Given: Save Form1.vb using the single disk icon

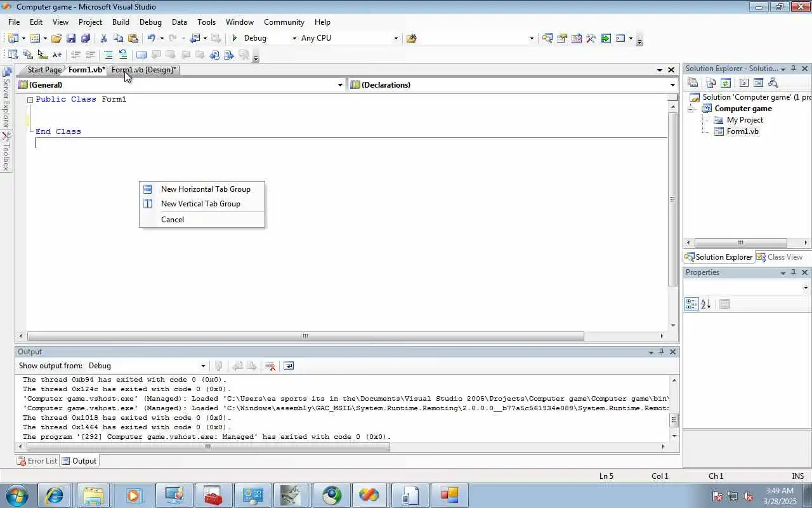Looking at the screenshot, I should coord(71,38).
